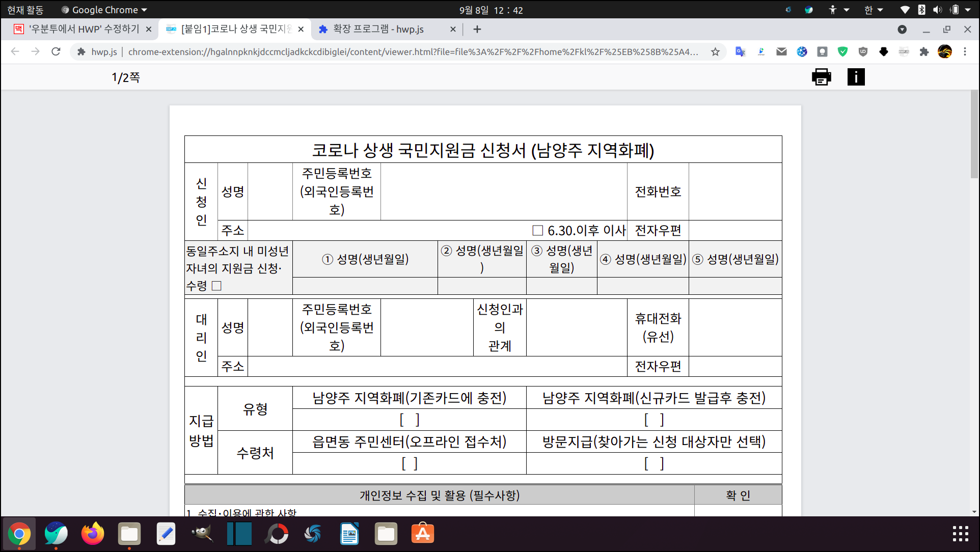The width and height of the screenshot is (980, 552).
Task: Tick the 미성년 자녀 지원금 수령 checkbox
Action: 216,286
